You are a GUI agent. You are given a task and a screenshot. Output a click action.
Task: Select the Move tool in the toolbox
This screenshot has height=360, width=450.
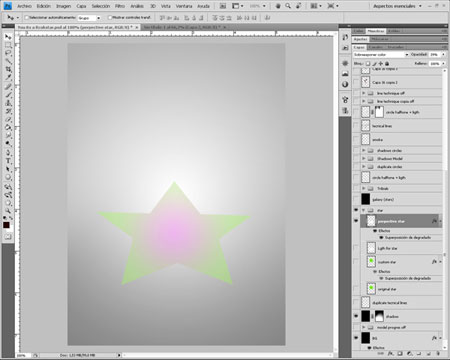point(8,37)
